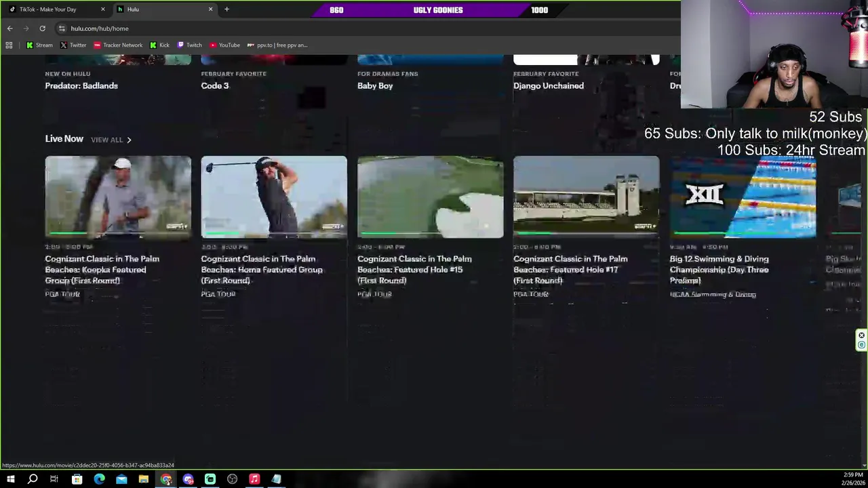Switch to the TikTok - Make Your Day tab
The width and height of the screenshot is (868, 488).
click(56, 9)
